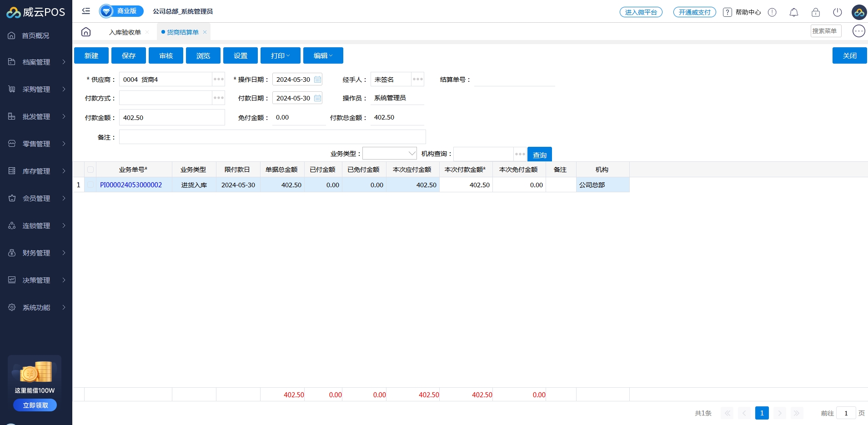Expand 财务管理 in the sidebar
The height and width of the screenshot is (425, 868).
click(x=36, y=253)
